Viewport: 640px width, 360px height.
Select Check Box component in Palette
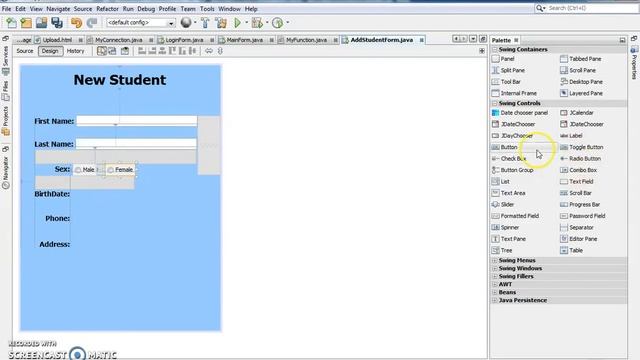pyautogui.click(x=509, y=159)
